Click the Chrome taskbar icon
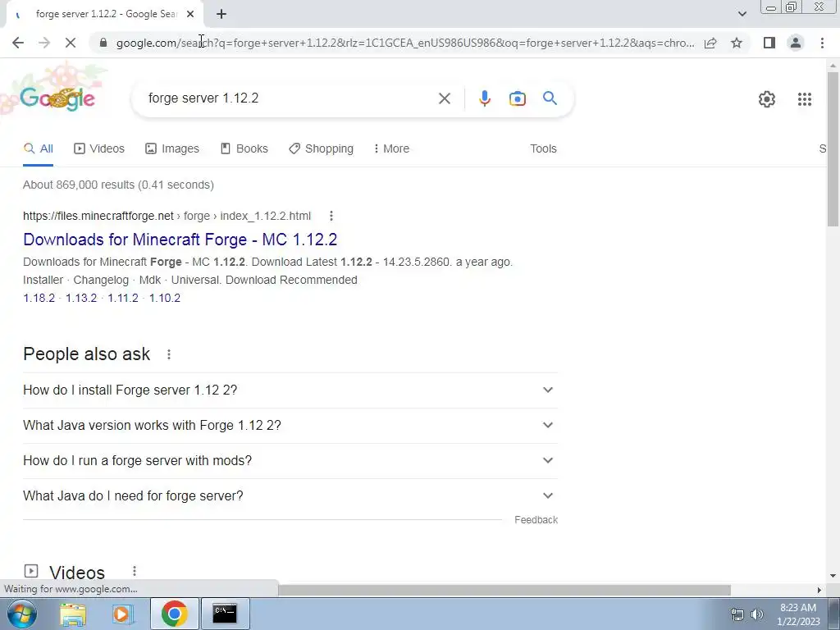This screenshot has width=840, height=630. click(175, 614)
